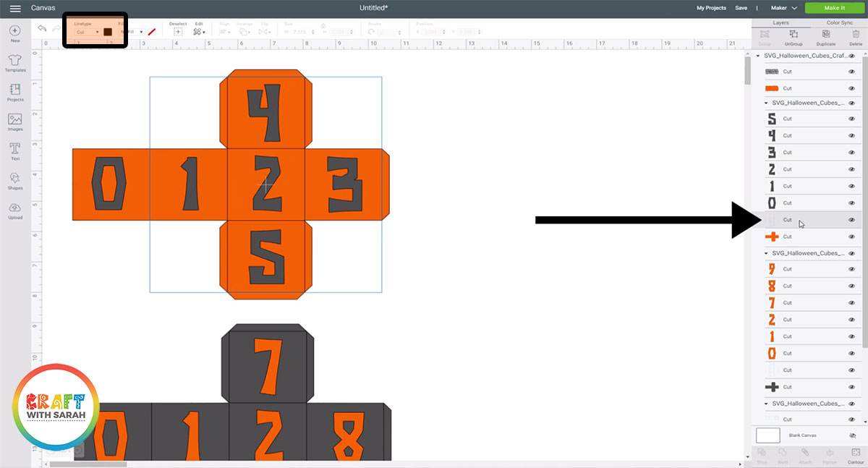Select the Text tool
Screen dimensions: 868x468
coord(14,151)
